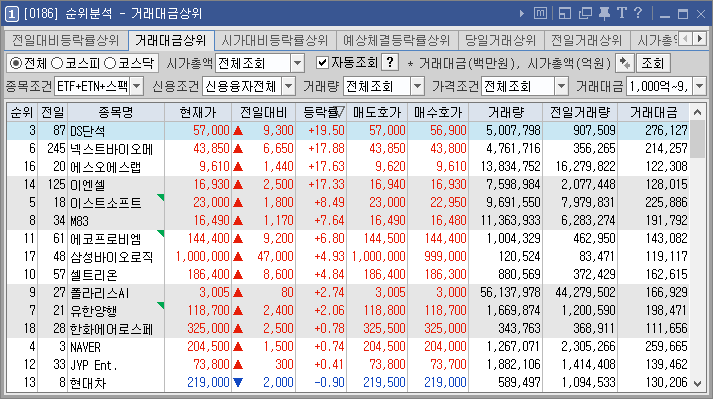Open help with the title bar question mark
Image resolution: width=713 pixels, height=399 pixels.
coord(638,13)
